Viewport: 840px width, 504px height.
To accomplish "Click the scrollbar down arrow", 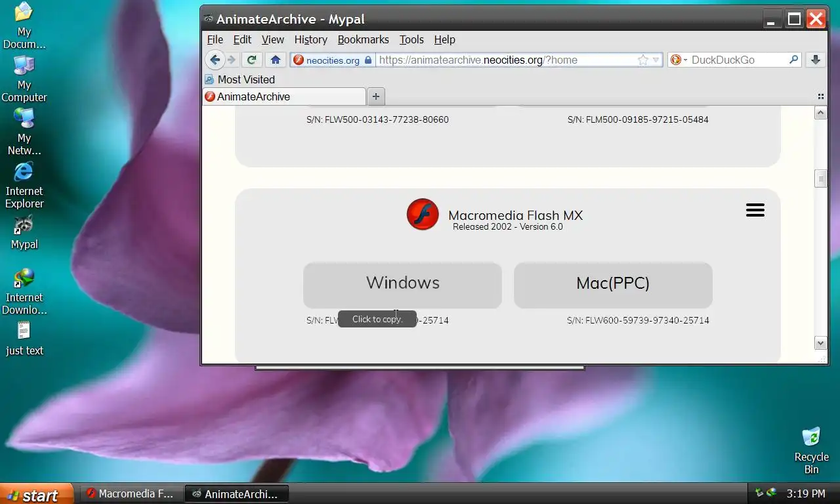I will (820, 343).
